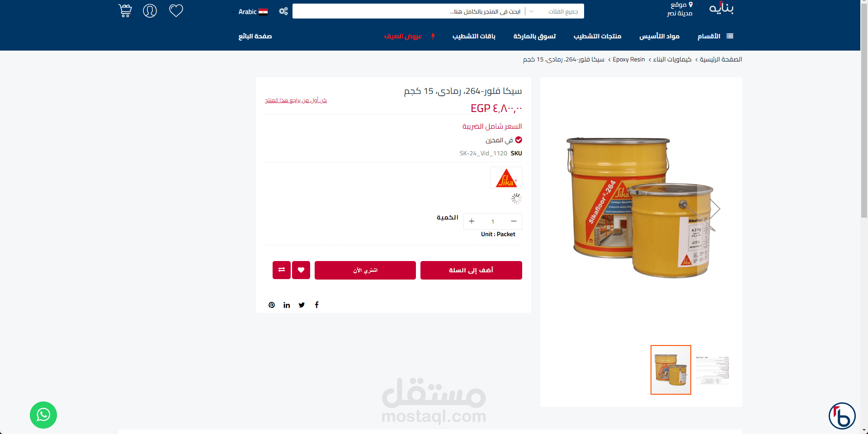Open the wishlist heart in header
Viewport: 868px width, 434px height.
click(x=176, y=11)
